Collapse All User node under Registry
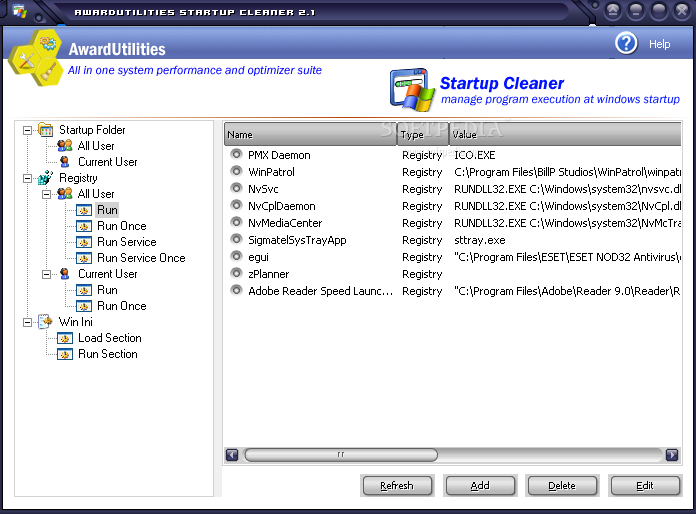This screenshot has height=514, width=696. click(47, 194)
